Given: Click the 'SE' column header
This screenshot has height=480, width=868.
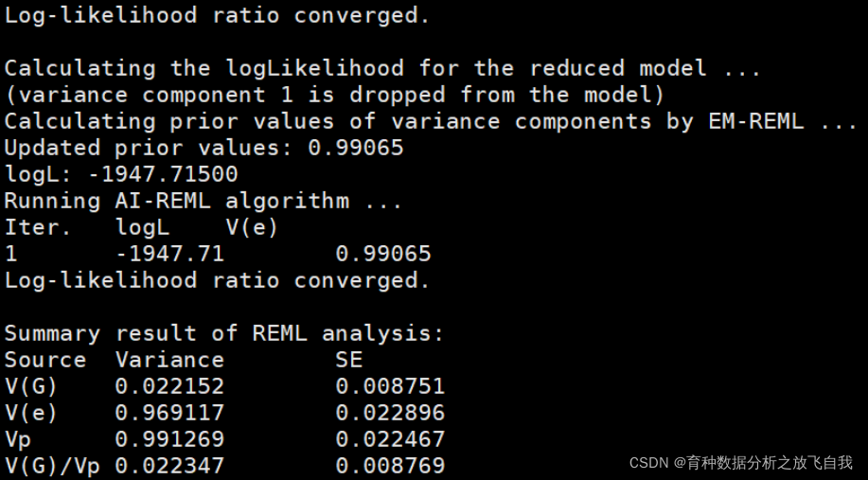Looking at the screenshot, I should [348, 360].
